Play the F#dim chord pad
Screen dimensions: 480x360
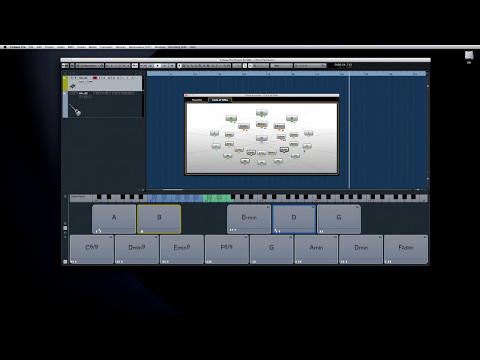coord(406,249)
